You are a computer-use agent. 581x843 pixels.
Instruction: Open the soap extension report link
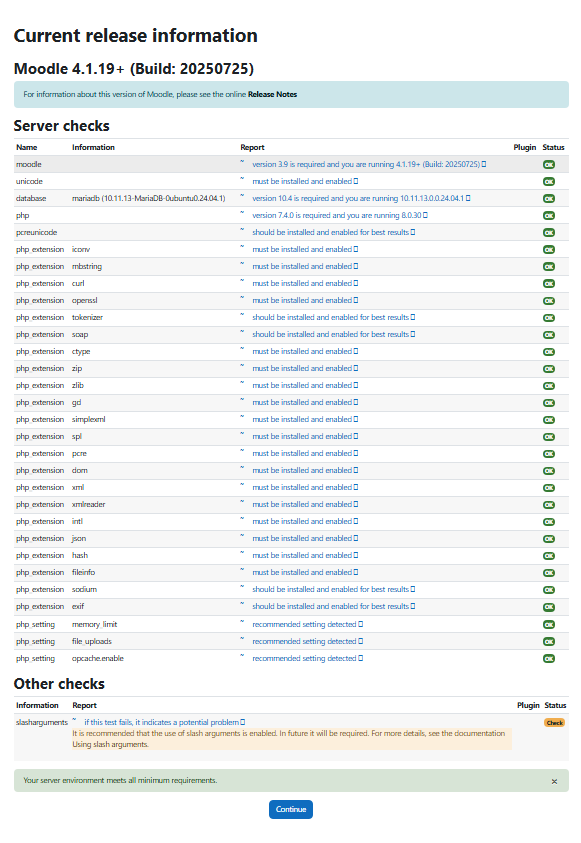coord(333,335)
